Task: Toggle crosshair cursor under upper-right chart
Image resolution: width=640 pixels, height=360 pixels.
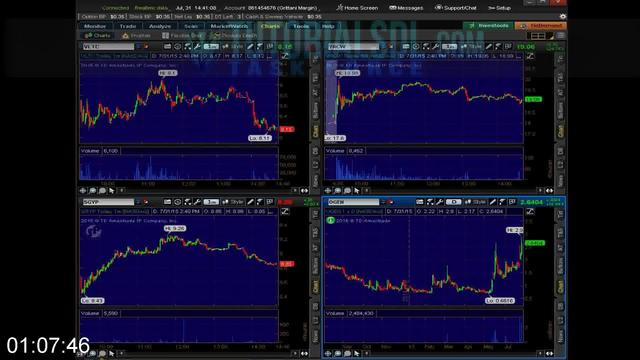Action: [x=328, y=191]
